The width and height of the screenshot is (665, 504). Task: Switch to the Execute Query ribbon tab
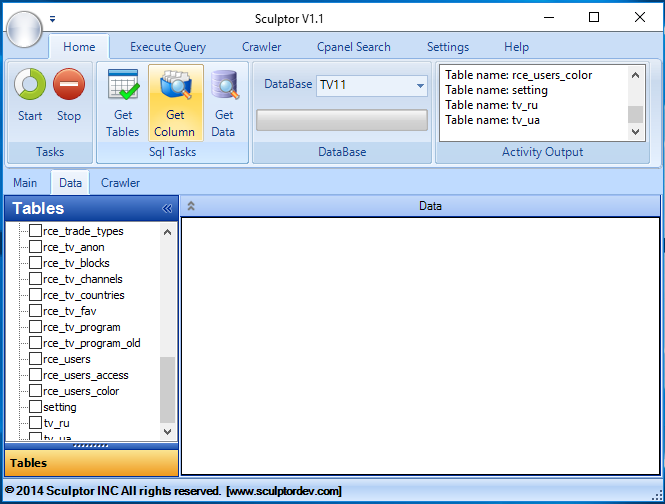coord(168,47)
